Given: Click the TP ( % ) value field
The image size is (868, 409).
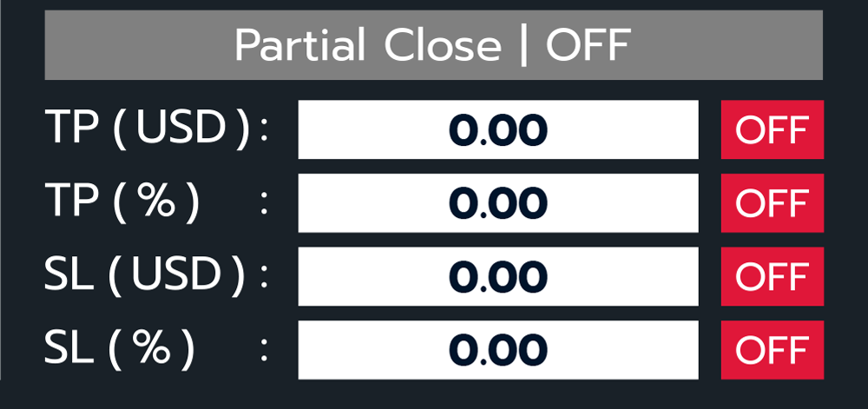Looking at the screenshot, I should click(x=497, y=203).
